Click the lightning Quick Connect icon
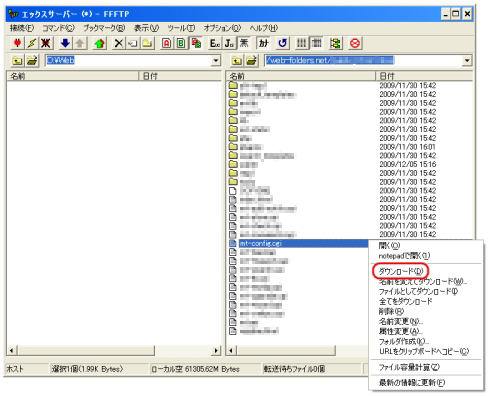Viewport: 500px width, 396px height. tap(32, 43)
